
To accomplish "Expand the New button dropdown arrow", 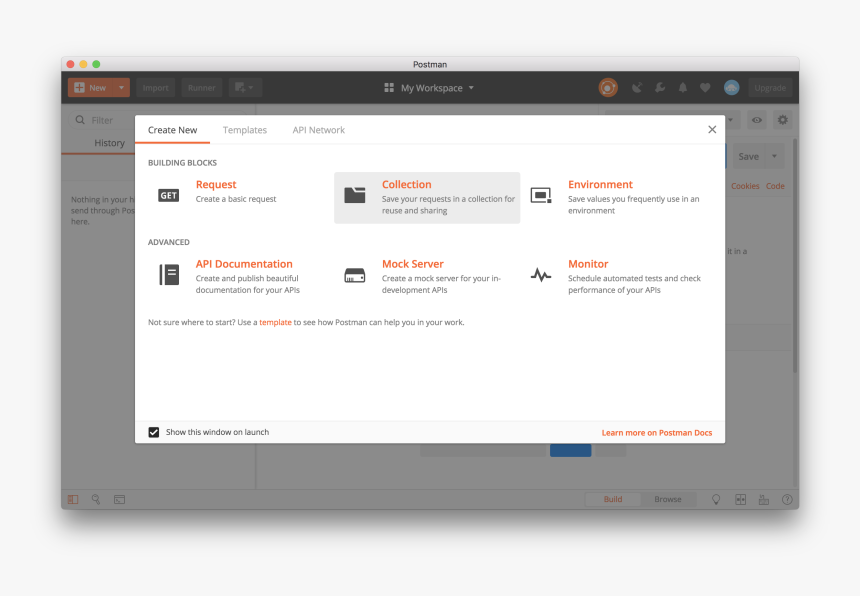I will tap(121, 88).
